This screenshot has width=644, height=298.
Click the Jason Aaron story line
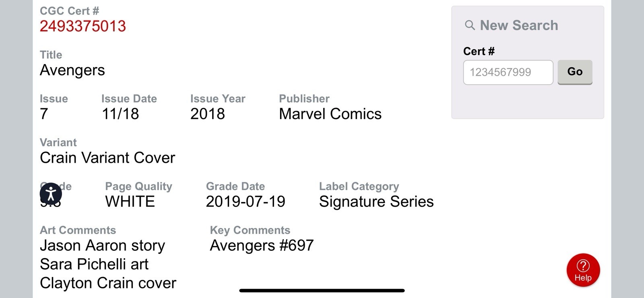coord(103,246)
